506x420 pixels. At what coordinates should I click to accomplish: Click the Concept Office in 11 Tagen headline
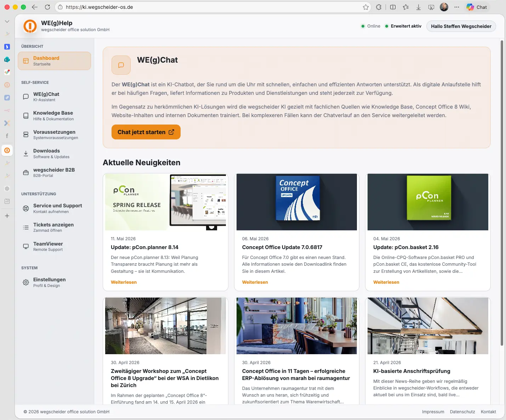coord(296,375)
